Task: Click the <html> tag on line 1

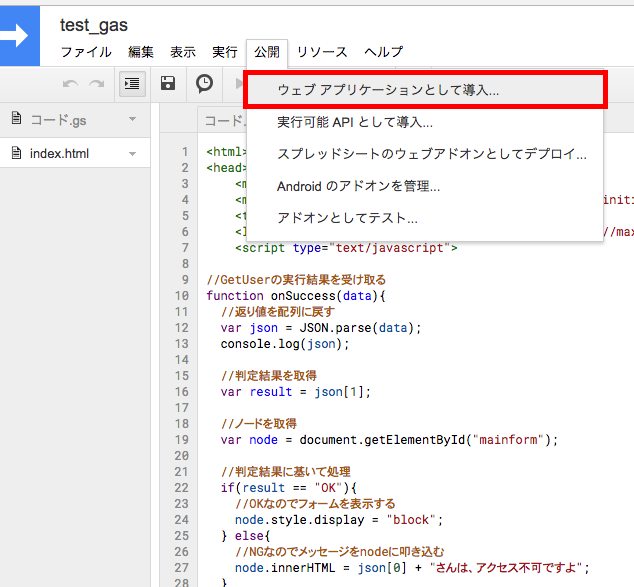Action: point(226,152)
